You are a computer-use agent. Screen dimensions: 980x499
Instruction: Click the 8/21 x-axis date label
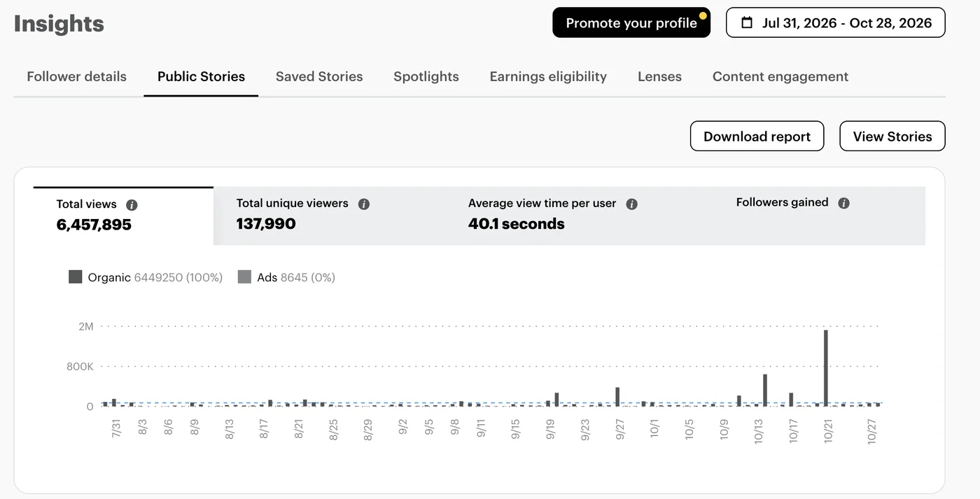coord(299,428)
